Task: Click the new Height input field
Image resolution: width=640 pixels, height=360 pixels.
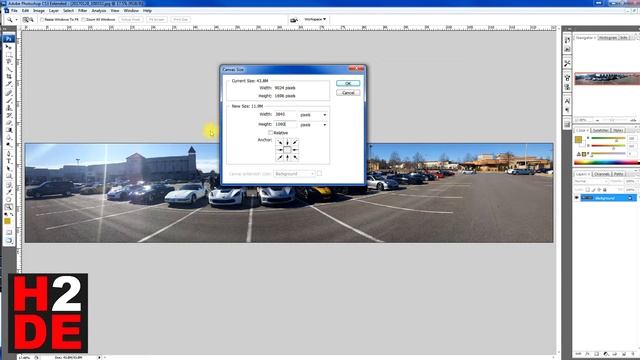Action: pos(285,124)
